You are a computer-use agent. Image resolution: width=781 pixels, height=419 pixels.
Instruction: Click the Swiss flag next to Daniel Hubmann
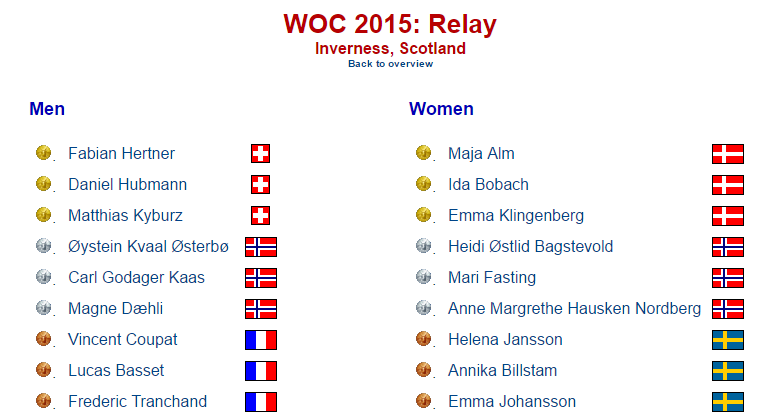pos(260,184)
